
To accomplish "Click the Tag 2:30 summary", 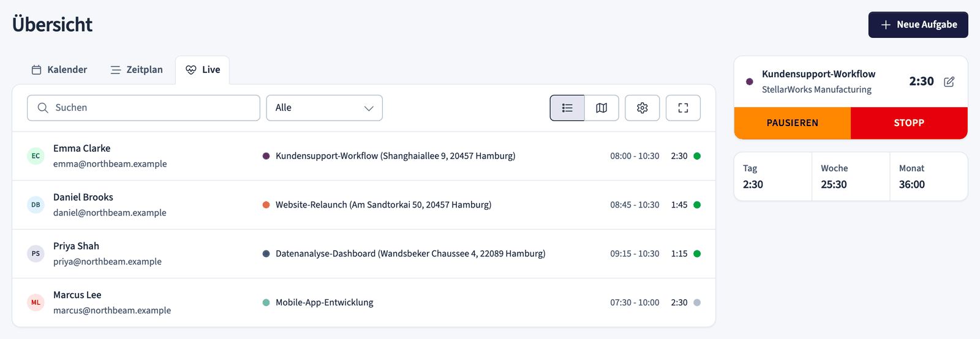I will point(773,176).
